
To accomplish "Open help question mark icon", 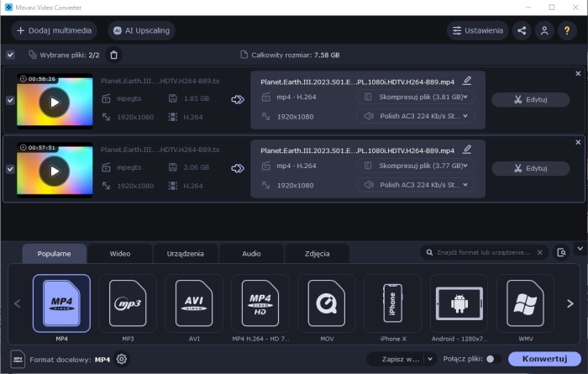I will click(567, 30).
